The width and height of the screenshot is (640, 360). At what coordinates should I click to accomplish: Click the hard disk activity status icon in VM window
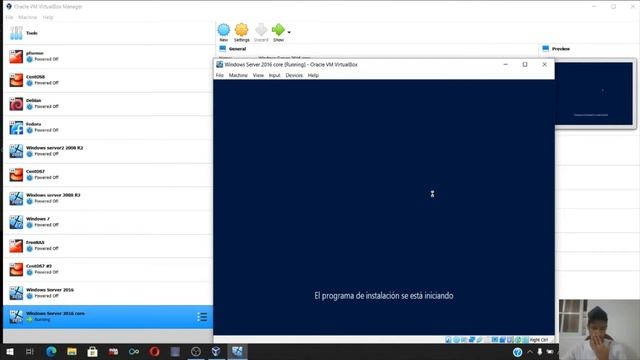tap(448, 340)
